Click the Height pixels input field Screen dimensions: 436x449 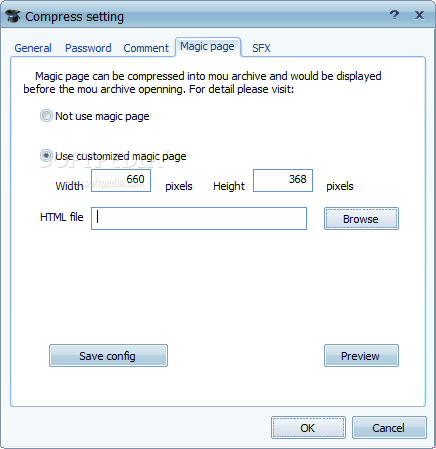click(x=283, y=180)
